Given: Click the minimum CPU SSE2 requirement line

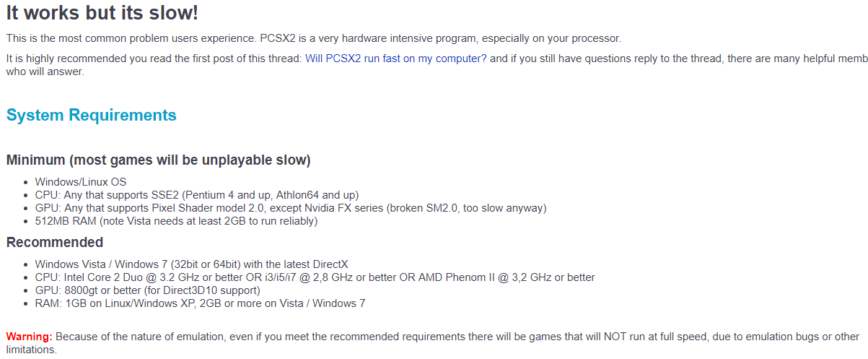Looking at the screenshot, I should click(196, 195).
